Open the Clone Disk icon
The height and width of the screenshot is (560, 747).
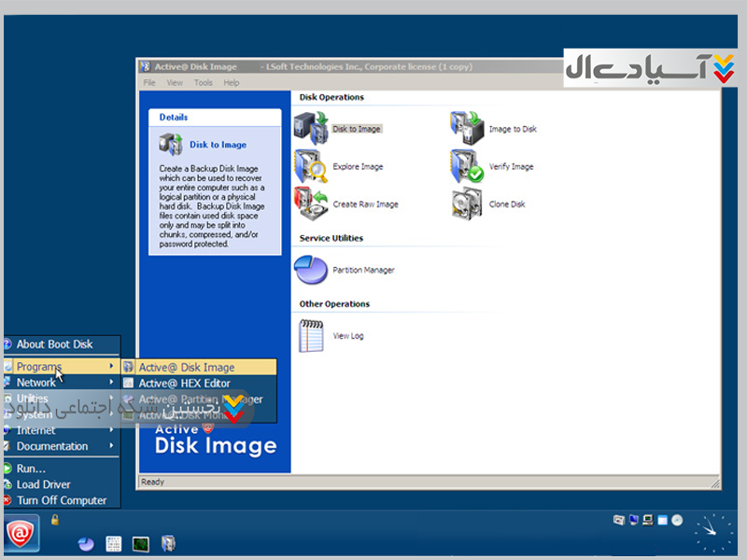[x=467, y=203]
